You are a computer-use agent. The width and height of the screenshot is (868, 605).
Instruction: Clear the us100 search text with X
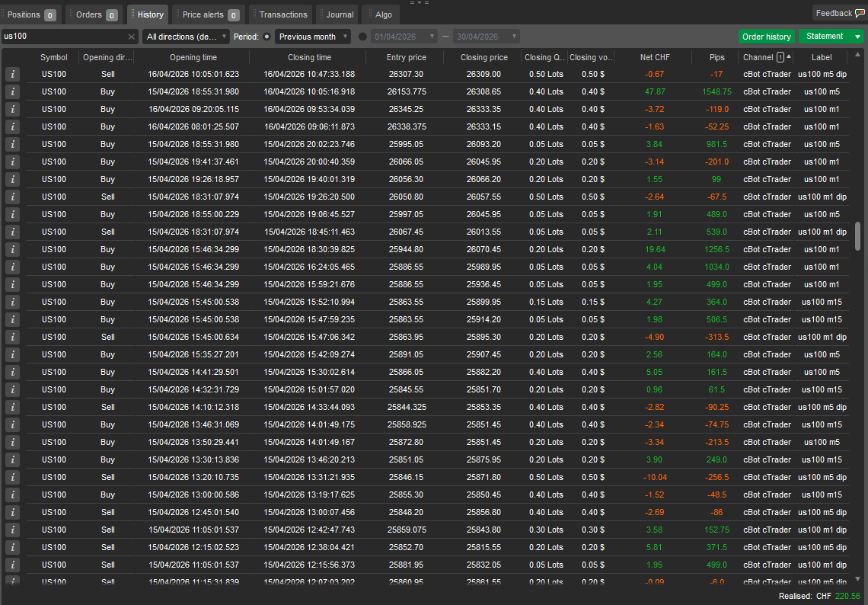pos(131,37)
